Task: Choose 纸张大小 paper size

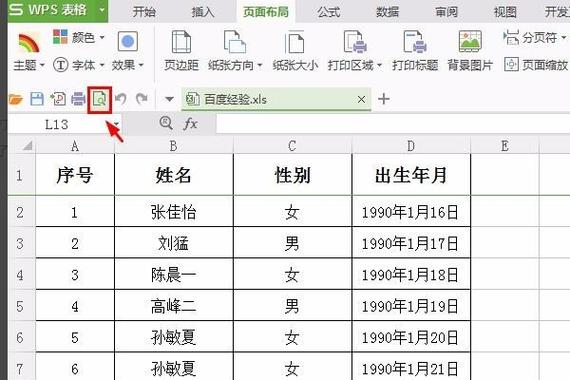Action: tap(295, 51)
